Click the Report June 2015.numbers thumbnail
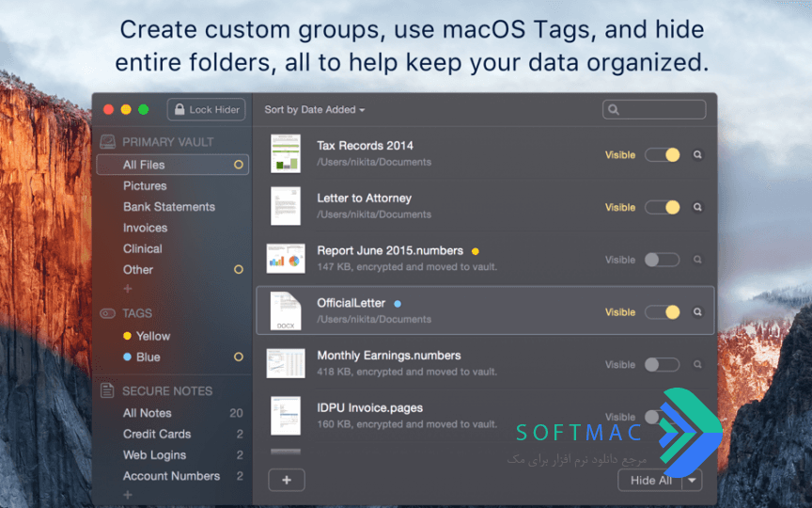 tap(286, 258)
